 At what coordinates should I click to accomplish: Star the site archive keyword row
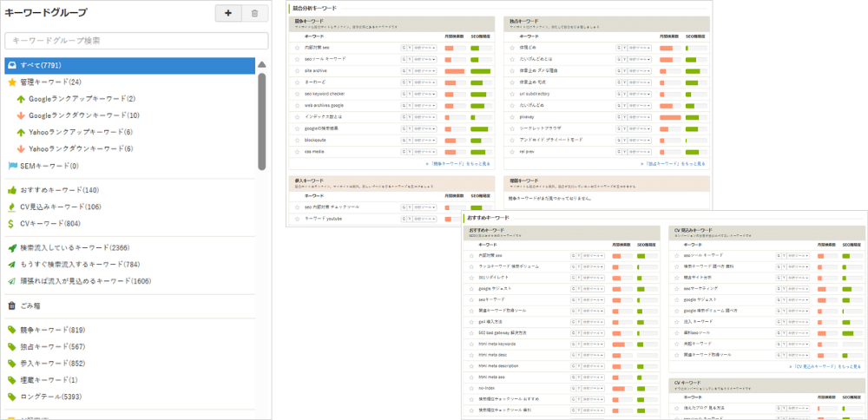click(297, 71)
